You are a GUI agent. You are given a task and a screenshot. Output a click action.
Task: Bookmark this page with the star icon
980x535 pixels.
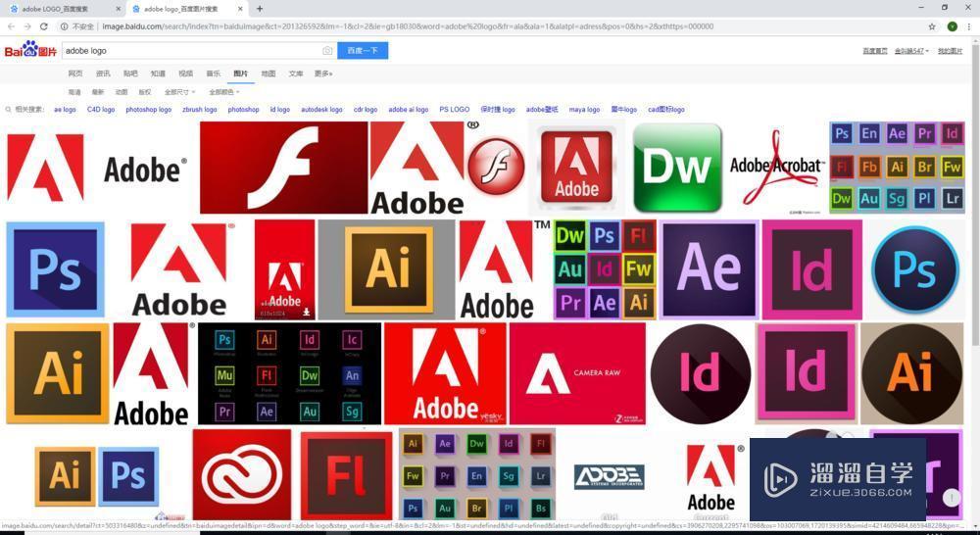tap(932, 26)
